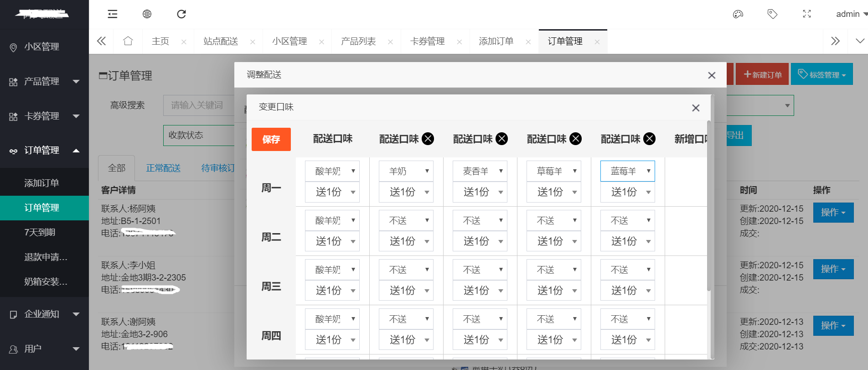Switch to the 添加订单 tab

pos(496,42)
